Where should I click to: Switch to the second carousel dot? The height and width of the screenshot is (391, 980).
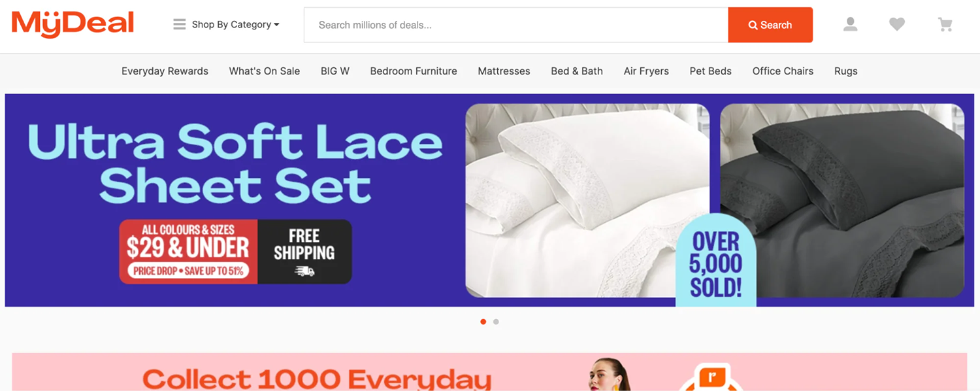pos(497,322)
